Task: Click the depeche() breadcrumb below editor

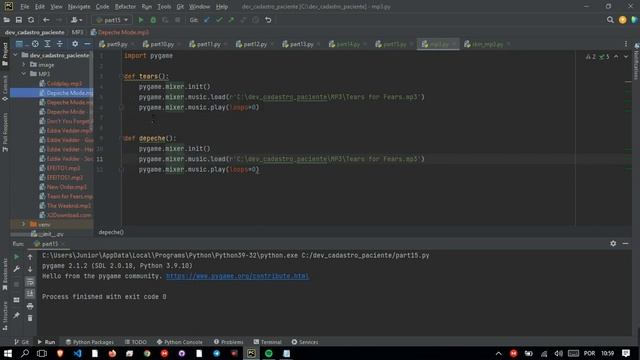Action: pos(111,232)
